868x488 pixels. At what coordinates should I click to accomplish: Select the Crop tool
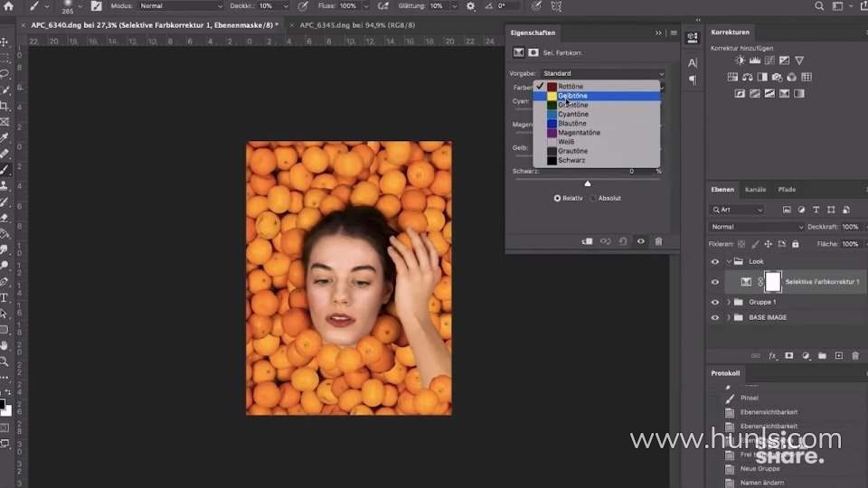click(x=5, y=106)
